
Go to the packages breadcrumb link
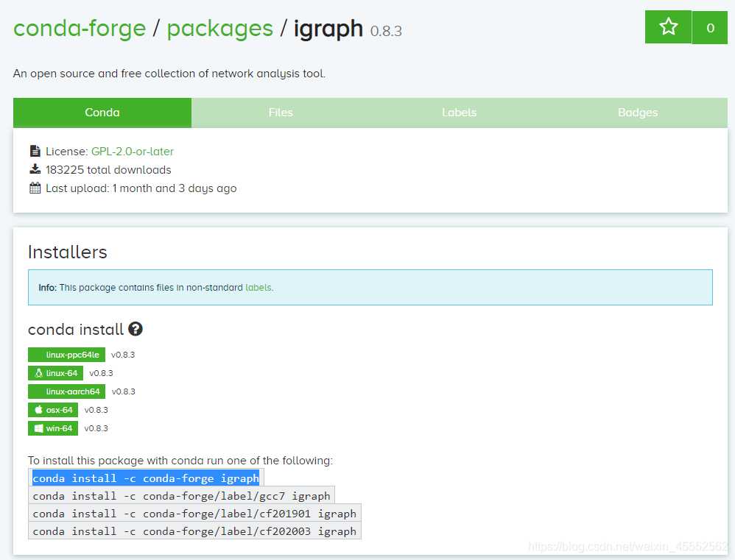[220, 28]
